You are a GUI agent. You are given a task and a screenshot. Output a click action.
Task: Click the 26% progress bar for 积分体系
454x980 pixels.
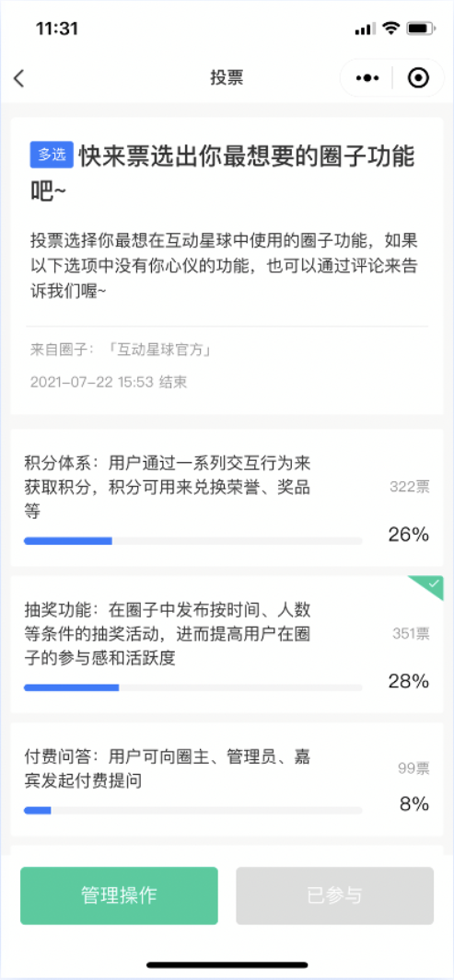193,541
